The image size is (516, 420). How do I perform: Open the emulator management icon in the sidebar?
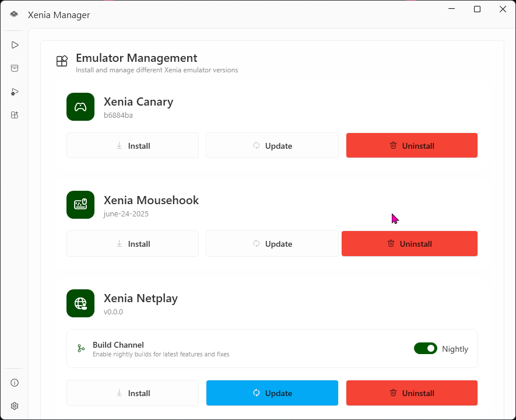click(14, 115)
